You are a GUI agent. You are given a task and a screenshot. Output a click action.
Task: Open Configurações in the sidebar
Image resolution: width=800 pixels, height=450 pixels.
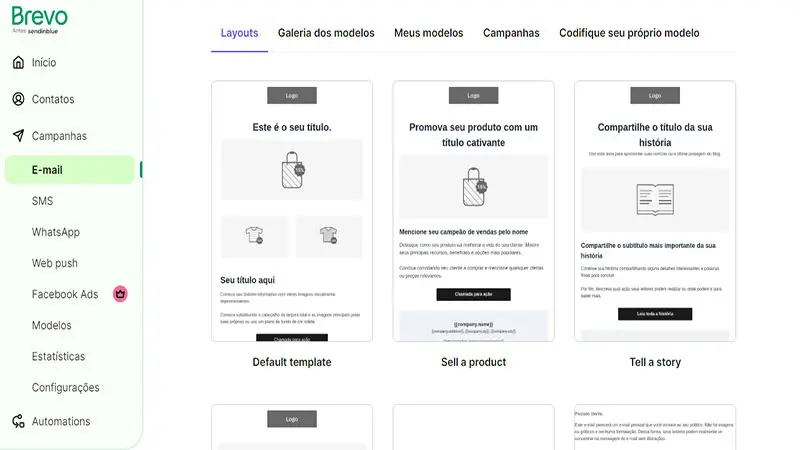[65, 388]
